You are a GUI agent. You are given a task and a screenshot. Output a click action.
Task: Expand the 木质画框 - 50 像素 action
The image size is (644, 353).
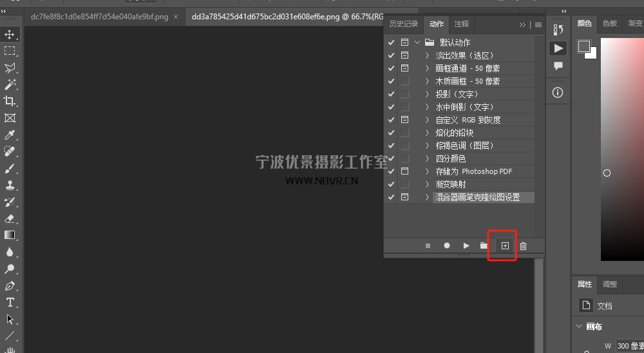click(427, 81)
